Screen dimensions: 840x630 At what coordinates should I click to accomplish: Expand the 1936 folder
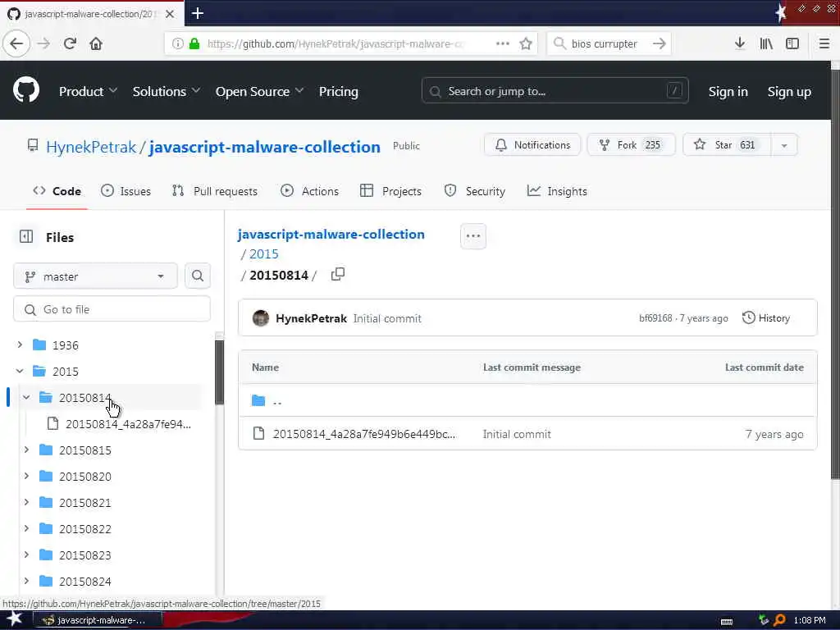[20, 345]
